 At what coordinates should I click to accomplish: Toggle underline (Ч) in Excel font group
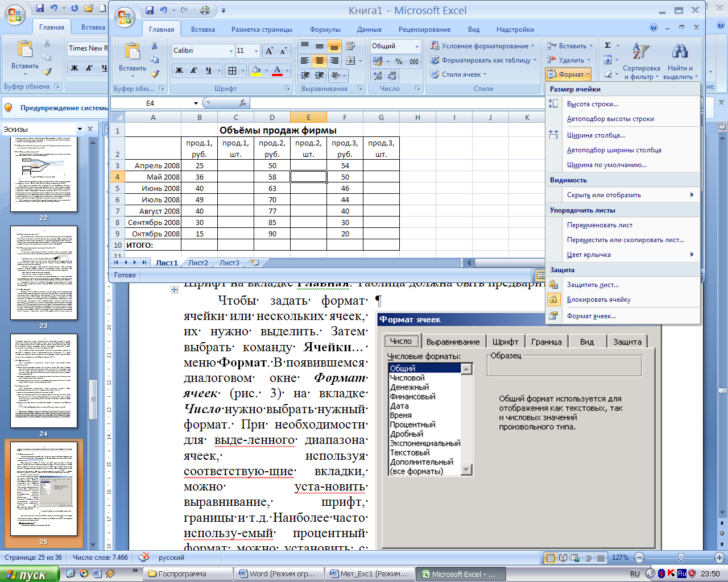209,70
